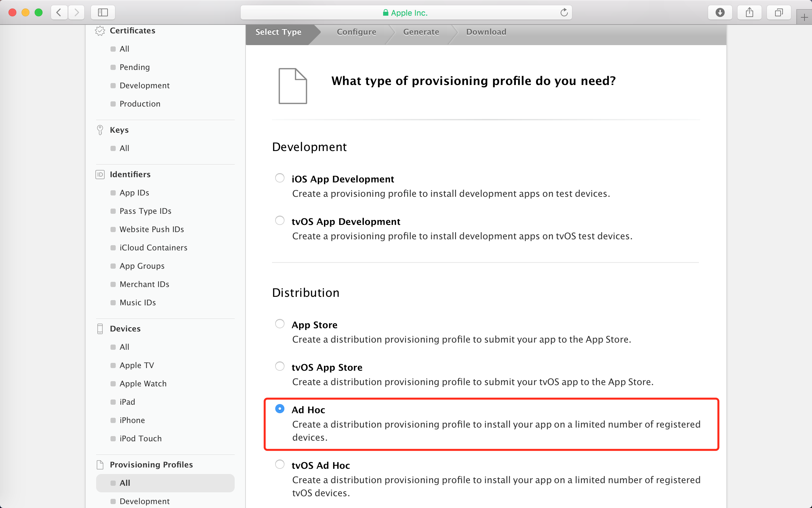Choose the App Store distribution radio button
812x508 pixels.
click(279, 324)
